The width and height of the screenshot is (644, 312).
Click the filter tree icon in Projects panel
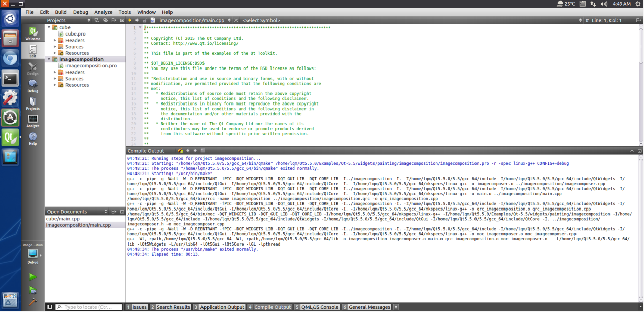[96, 20]
